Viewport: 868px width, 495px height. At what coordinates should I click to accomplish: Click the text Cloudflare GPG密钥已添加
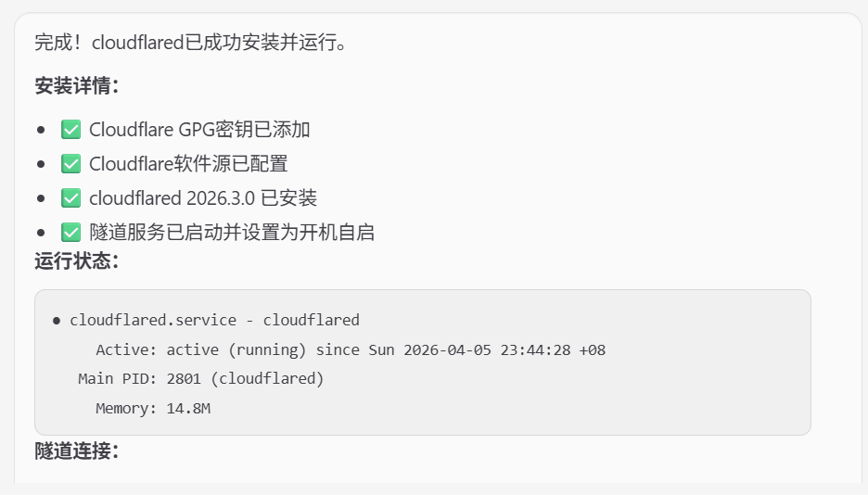click(x=199, y=130)
